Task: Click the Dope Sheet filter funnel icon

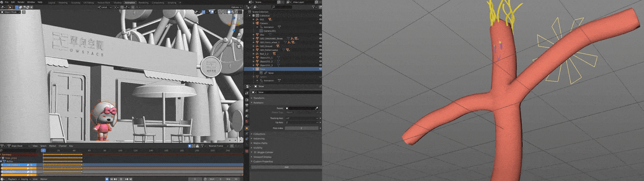Action: [x=202, y=146]
